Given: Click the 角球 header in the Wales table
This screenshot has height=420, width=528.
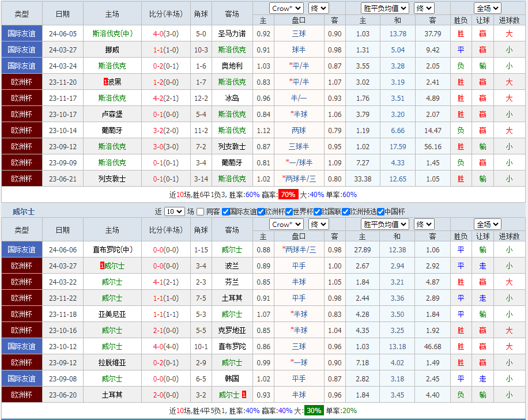Looking at the screenshot, I should point(201,230).
